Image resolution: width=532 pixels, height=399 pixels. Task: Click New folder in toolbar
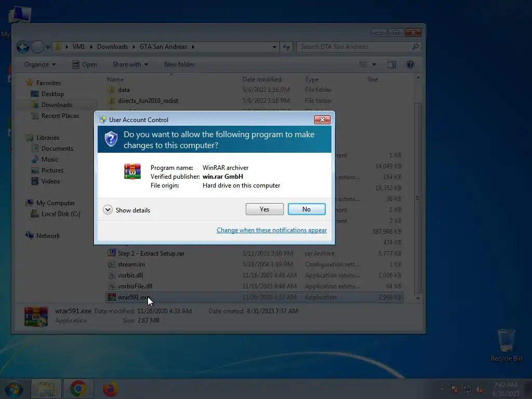(x=179, y=64)
